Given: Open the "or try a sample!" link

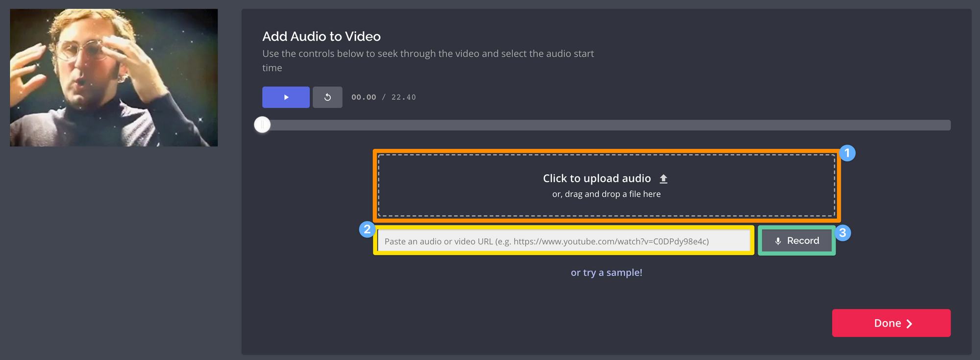Looking at the screenshot, I should click(x=606, y=273).
